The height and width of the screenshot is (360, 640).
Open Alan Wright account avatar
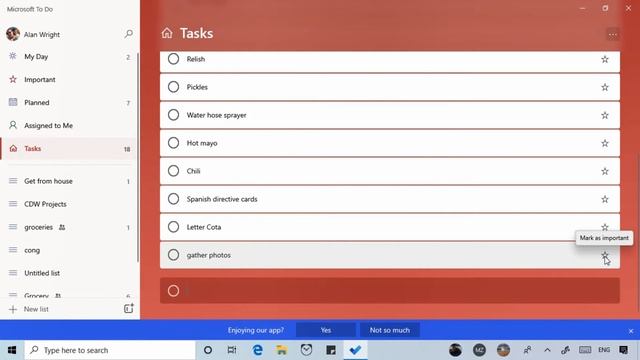click(x=13, y=34)
